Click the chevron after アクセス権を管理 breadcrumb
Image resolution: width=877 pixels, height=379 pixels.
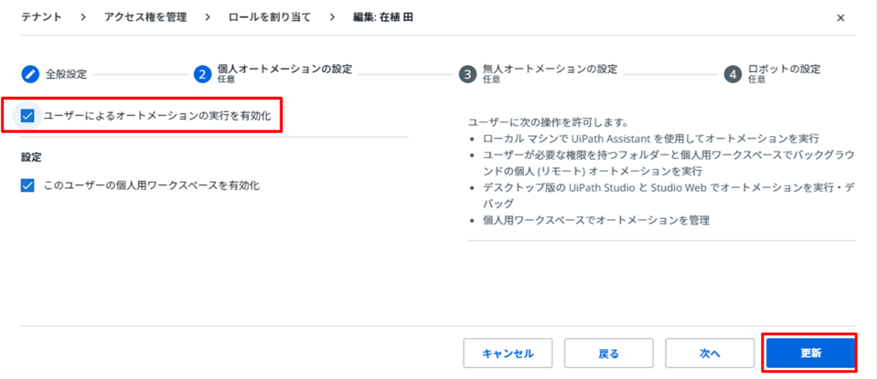(208, 17)
